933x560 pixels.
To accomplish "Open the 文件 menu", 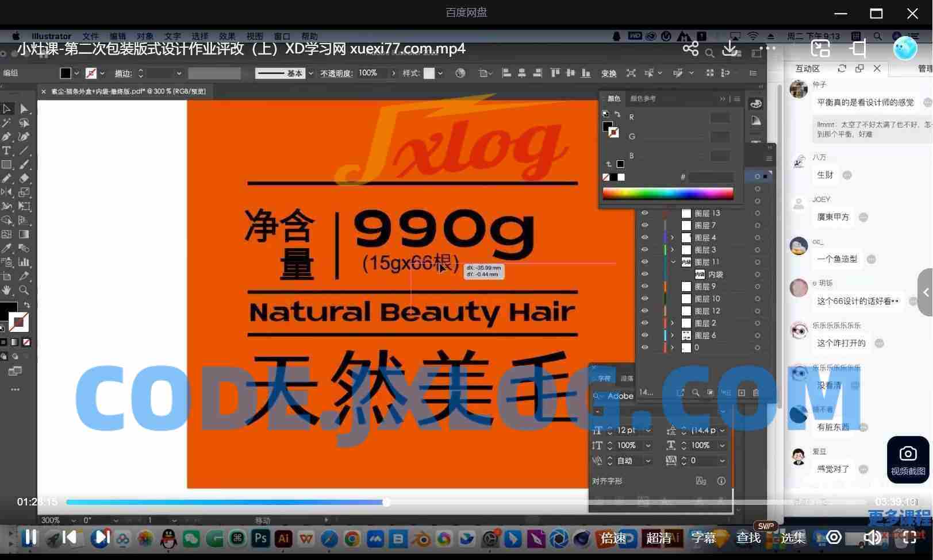I will (90, 36).
